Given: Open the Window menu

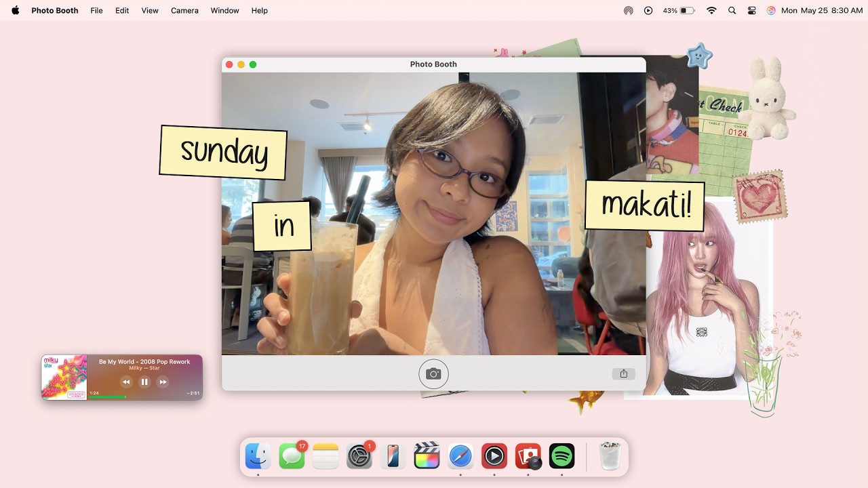Looking at the screenshot, I should point(224,11).
